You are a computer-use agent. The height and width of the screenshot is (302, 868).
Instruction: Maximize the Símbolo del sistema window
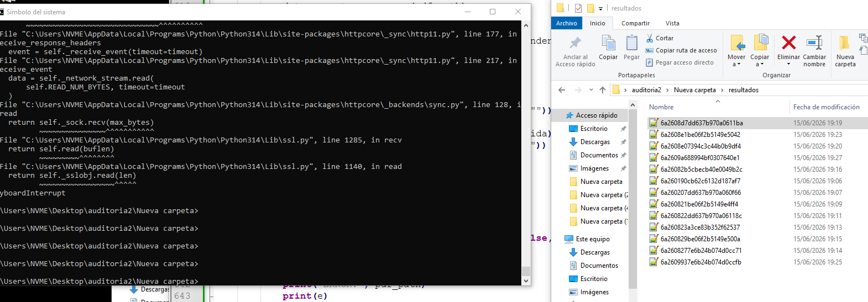[x=493, y=12]
